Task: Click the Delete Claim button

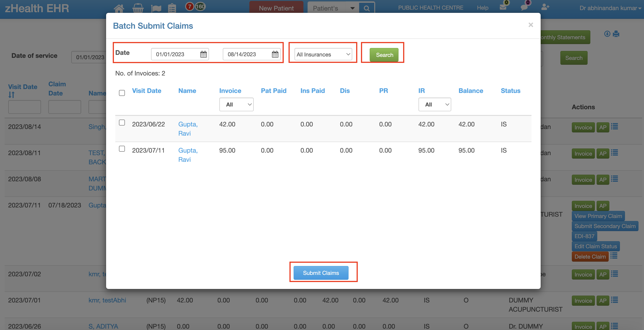Action: (590, 257)
